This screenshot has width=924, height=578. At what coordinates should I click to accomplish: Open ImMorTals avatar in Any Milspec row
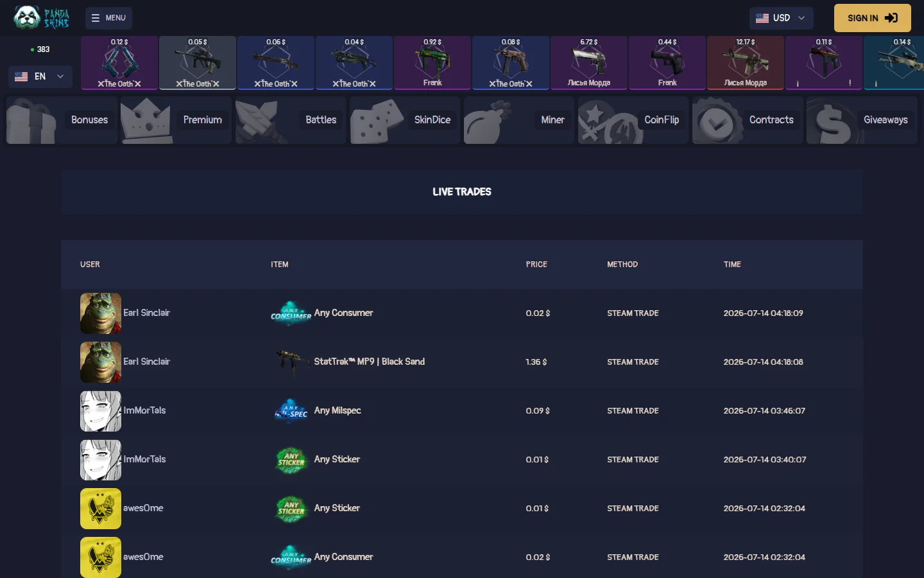tap(101, 411)
